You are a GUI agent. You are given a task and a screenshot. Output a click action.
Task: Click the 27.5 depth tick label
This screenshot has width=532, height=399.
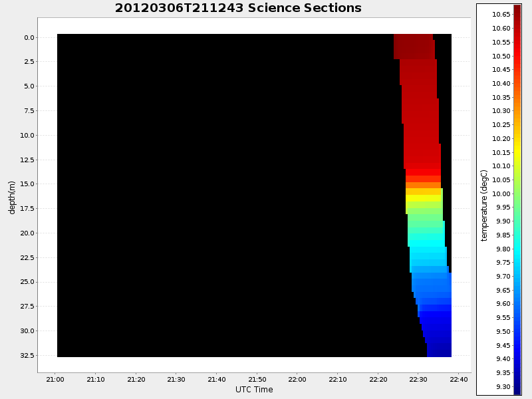tap(27, 307)
